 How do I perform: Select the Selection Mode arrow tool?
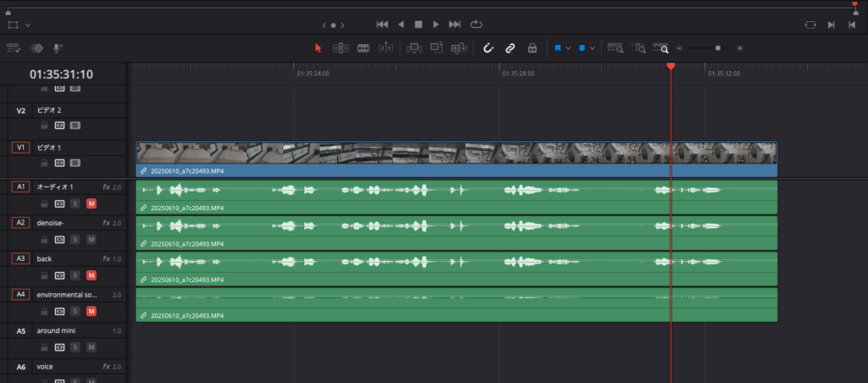[x=319, y=48]
